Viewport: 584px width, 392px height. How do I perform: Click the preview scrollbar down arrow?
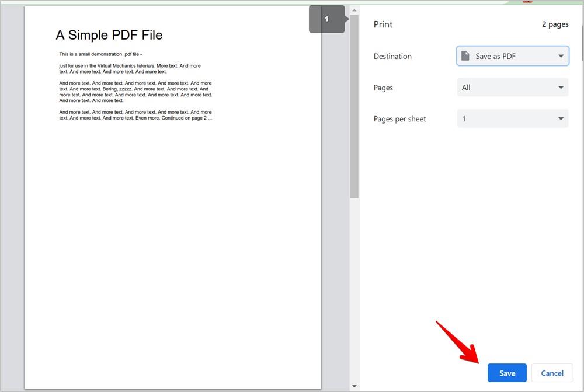pyautogui.click(x=354, y=386)
